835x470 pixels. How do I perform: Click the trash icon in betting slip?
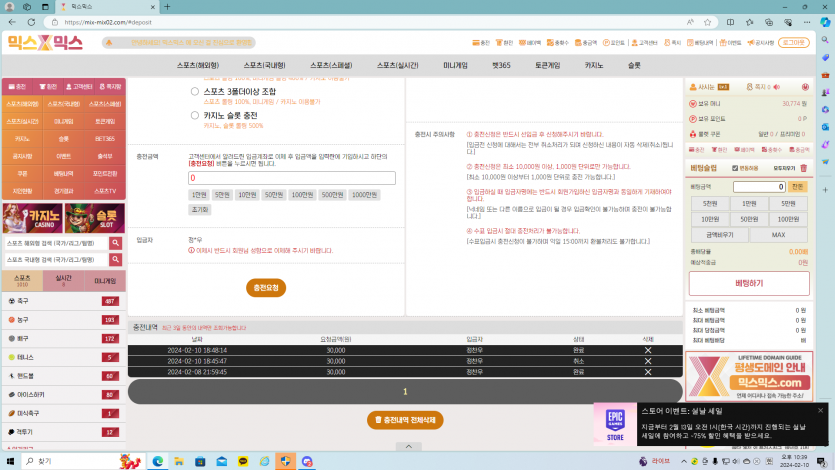pos(804,168)
